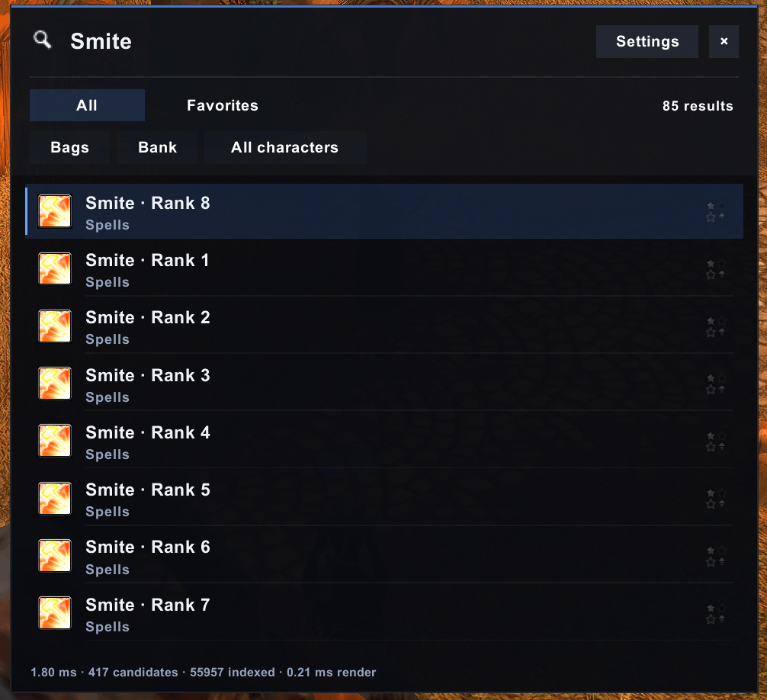This screenshot has height=700, width=767.
Task: Click the "1.80 ms" timing text
Action: click(53, 672)
